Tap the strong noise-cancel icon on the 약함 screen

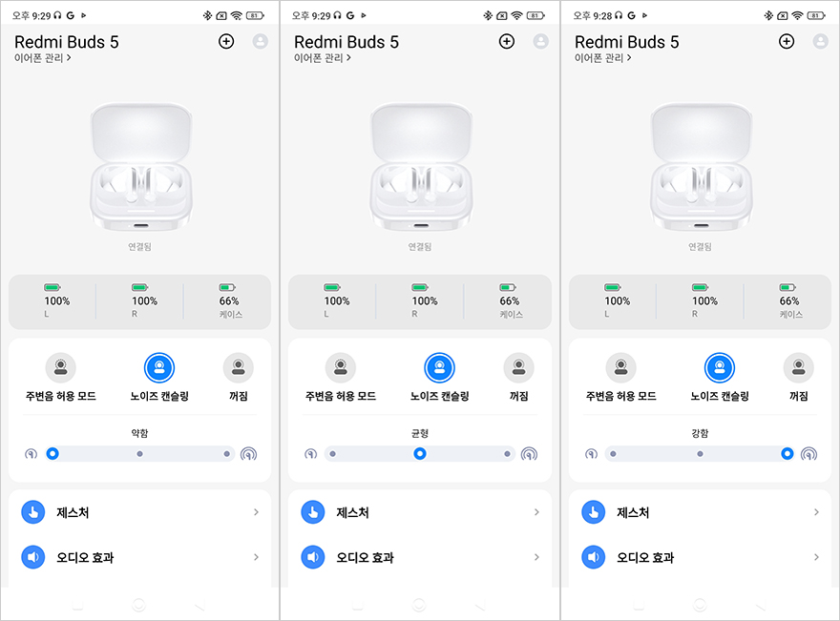click(248, 454)
